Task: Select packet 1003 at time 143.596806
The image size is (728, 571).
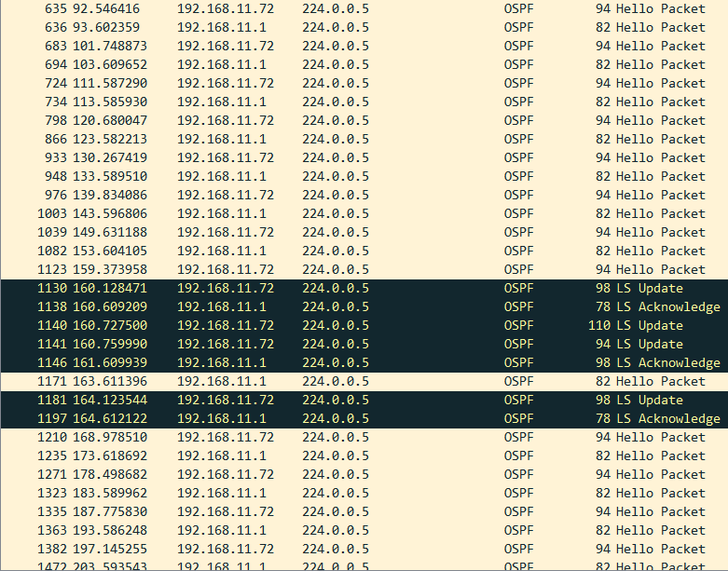Action: click(364, 213)
